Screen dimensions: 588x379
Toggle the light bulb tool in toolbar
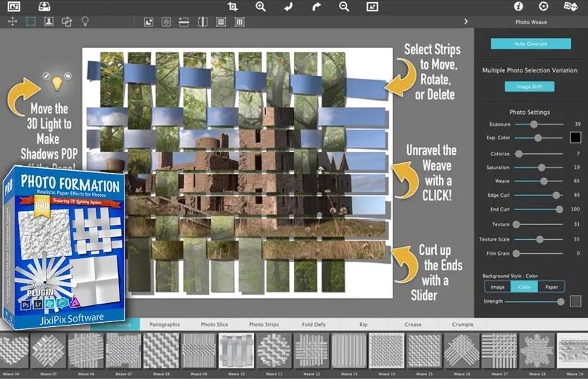[85, 22]
